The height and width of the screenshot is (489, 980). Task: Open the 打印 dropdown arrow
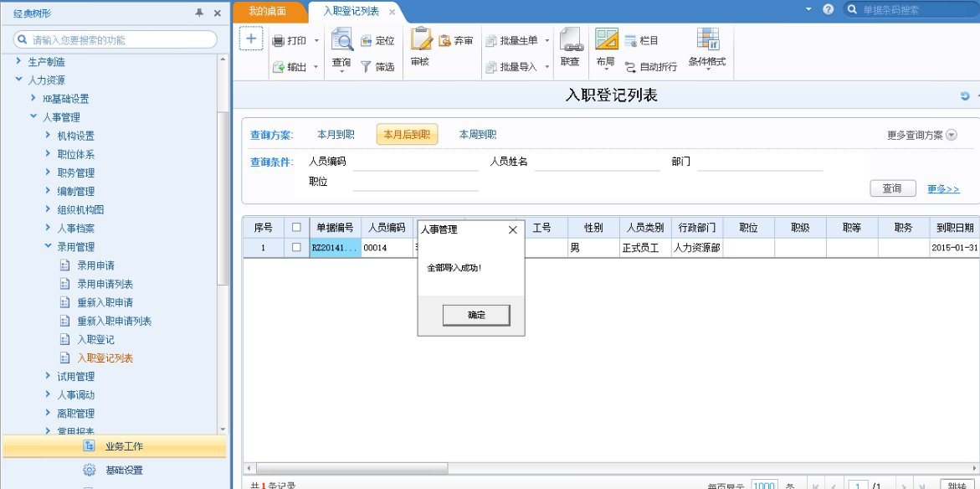pos(316,41)
